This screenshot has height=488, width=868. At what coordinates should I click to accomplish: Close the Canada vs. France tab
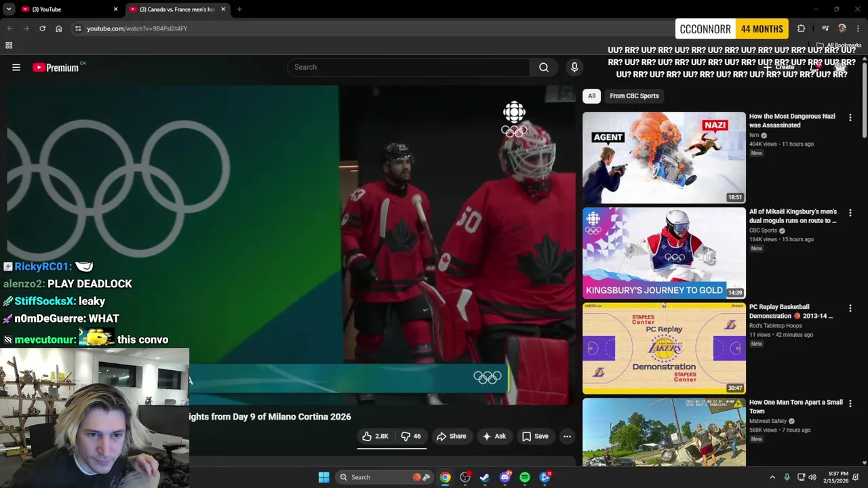223,9
